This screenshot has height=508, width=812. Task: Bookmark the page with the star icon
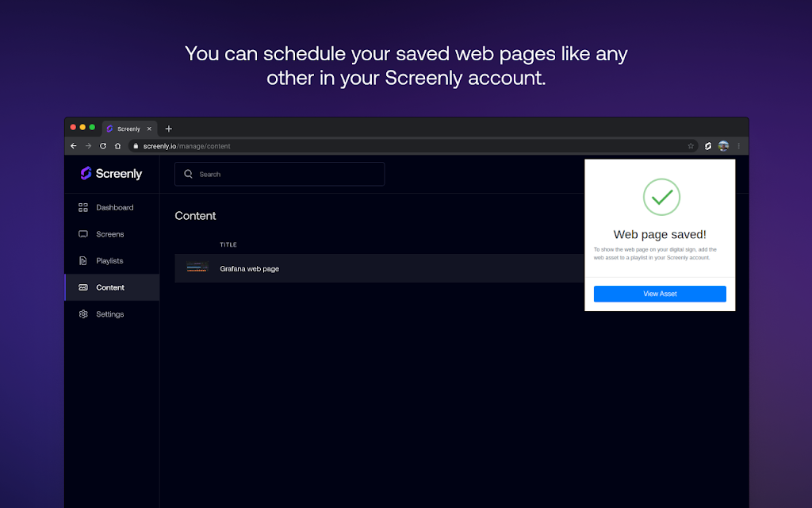click(691, 146)
